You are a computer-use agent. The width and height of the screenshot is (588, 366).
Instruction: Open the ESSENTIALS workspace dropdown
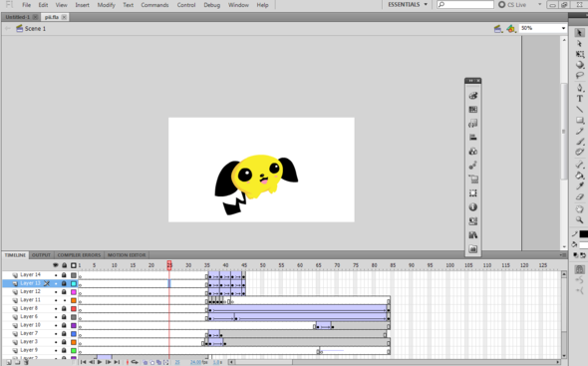point(408,5)
